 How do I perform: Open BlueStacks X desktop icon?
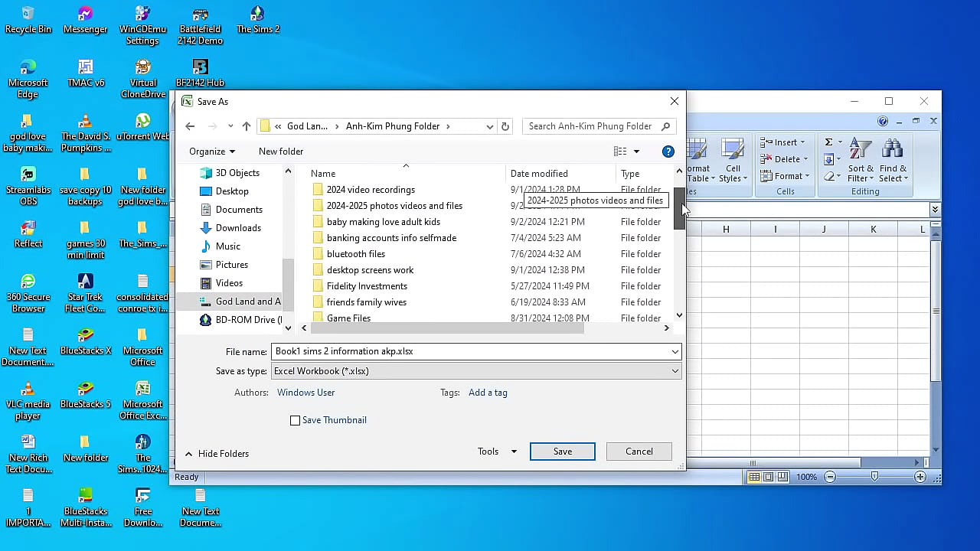(x=85, y=342)
